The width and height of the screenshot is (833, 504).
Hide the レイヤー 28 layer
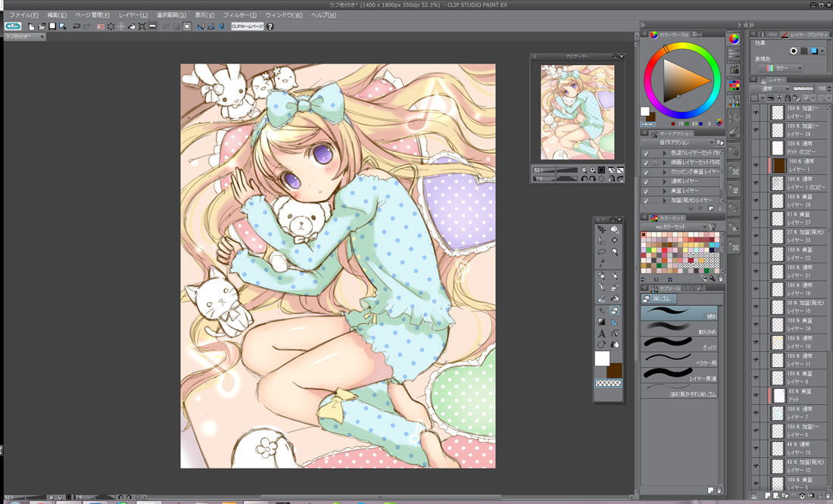[756, 201]
